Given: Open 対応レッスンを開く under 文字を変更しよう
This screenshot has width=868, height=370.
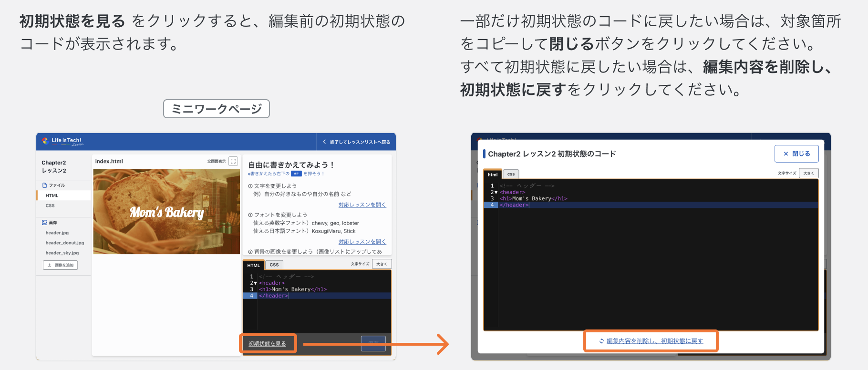Looking at the screenshot, I should point(362,205).
